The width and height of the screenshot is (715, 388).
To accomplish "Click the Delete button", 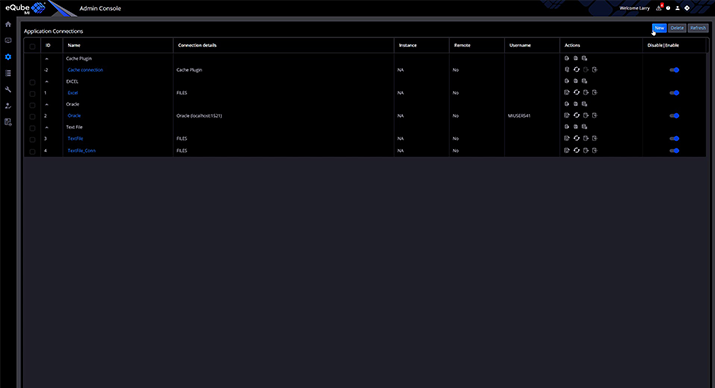I will click(677, 28).
